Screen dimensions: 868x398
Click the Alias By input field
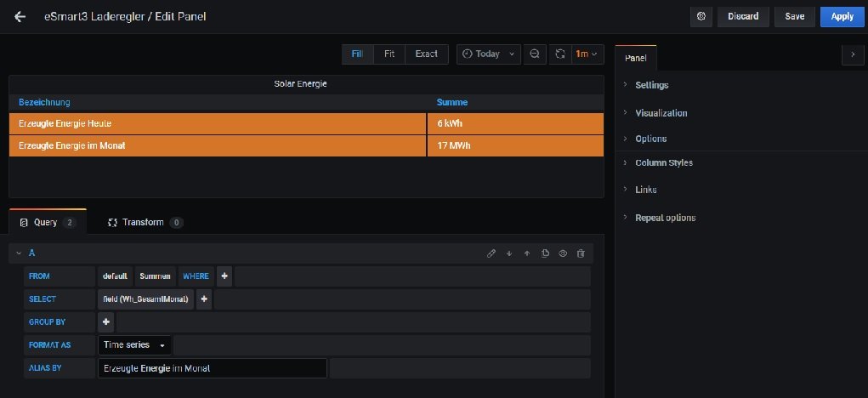(212, 368)
